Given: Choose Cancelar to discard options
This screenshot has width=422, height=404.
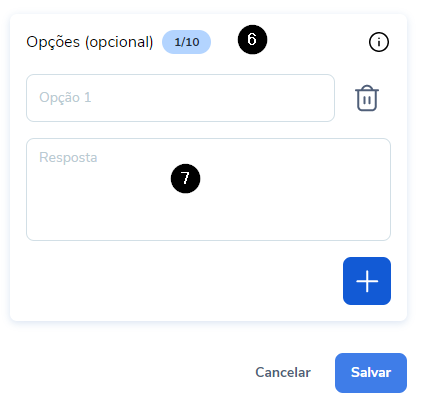Looking at the screenshot, I should point(283,373).
